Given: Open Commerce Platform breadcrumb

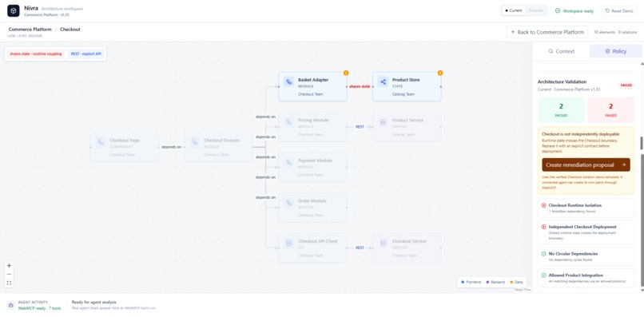Looking at the screenshot, I should pos(30,30).
